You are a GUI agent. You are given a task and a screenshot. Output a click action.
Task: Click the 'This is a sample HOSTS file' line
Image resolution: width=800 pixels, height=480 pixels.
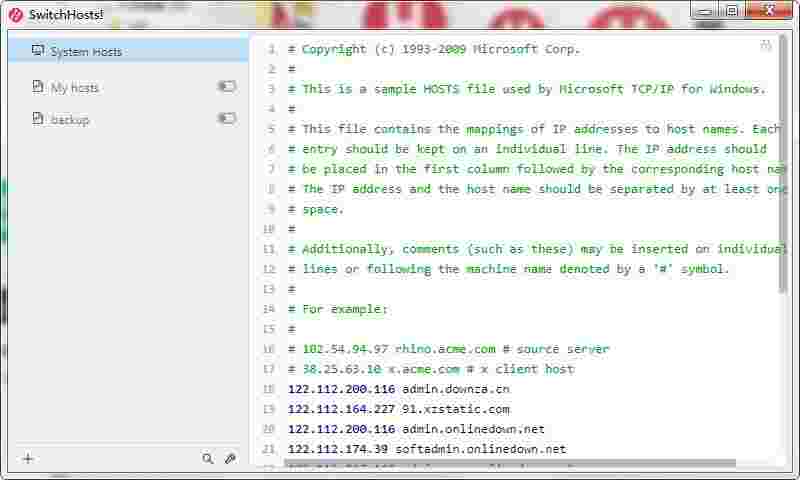click(x=527, y=89)
